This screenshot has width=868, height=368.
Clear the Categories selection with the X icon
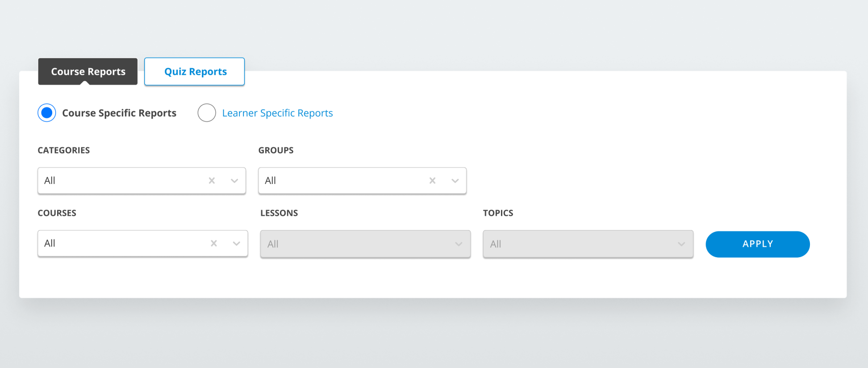[x=212, y=180]
